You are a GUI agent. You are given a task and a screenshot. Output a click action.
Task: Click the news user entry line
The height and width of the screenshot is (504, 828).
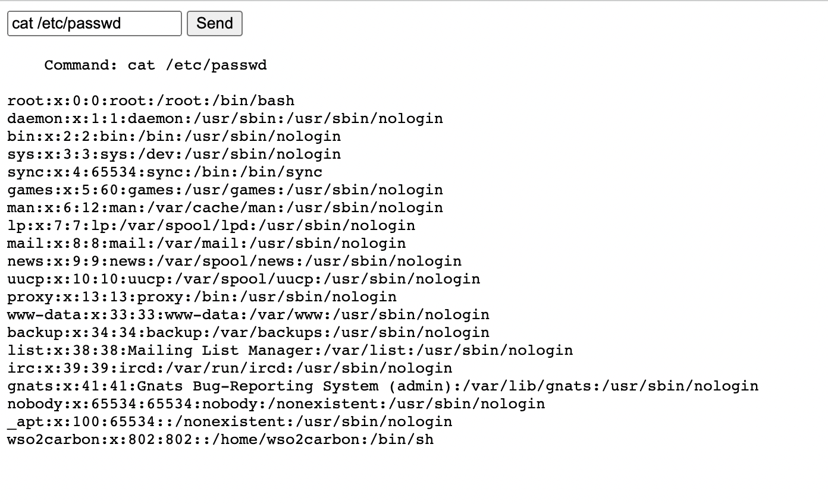(x=234, y=261)
